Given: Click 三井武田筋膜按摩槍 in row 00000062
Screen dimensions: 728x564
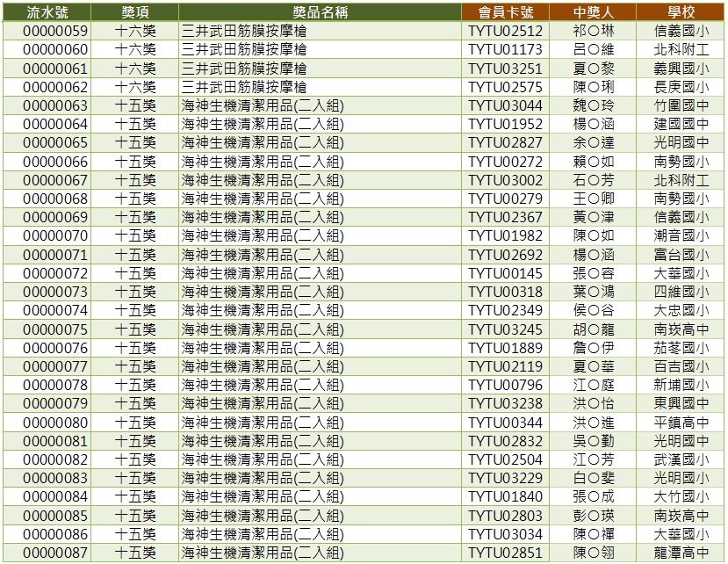Looking at the screenshot, I should coord(244,87).
